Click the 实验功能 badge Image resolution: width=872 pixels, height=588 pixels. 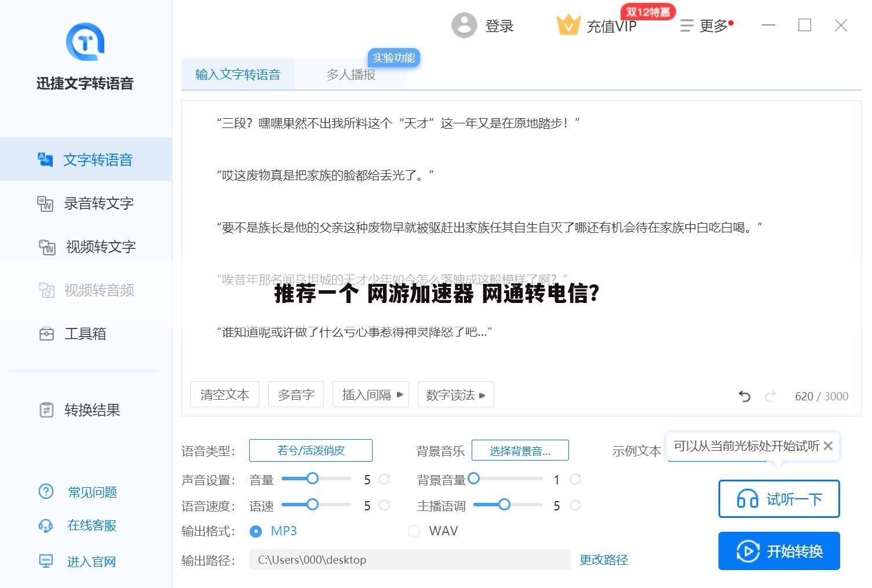[393, 58]
